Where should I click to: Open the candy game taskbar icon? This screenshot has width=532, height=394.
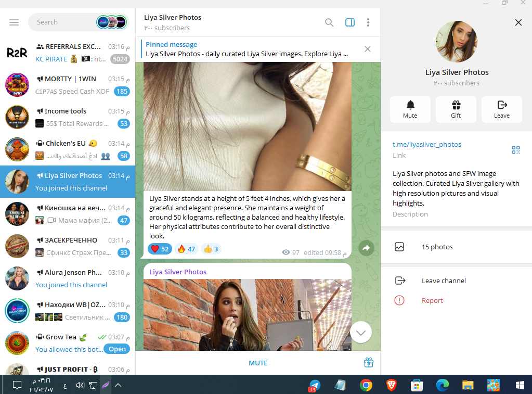click(x=494, y=385)
